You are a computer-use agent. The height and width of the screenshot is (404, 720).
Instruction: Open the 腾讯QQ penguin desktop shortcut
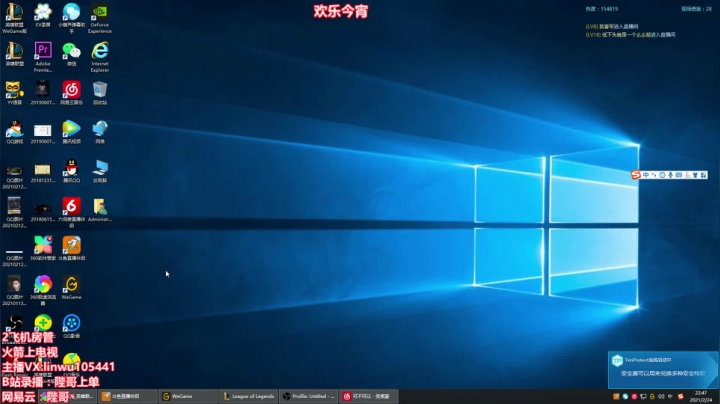(x=71, y=171)
